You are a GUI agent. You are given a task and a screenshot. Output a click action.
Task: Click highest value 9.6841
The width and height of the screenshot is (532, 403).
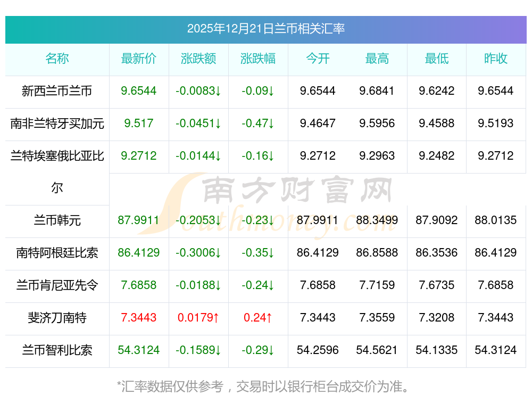[x=377, y=91]
